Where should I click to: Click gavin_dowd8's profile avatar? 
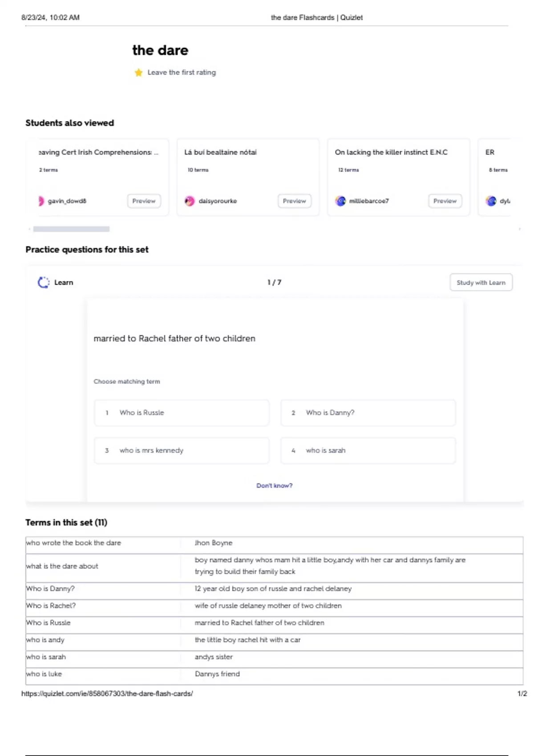tap(41, 201)
